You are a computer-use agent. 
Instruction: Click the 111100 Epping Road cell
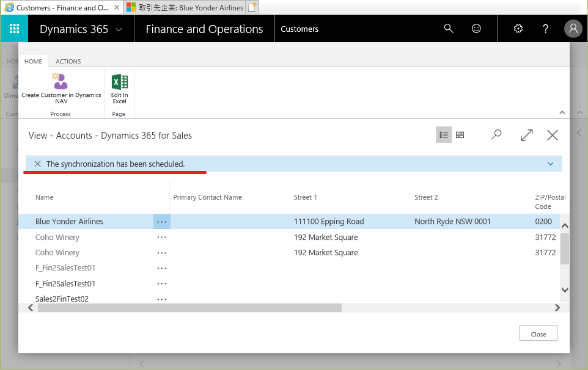(329, 221)
